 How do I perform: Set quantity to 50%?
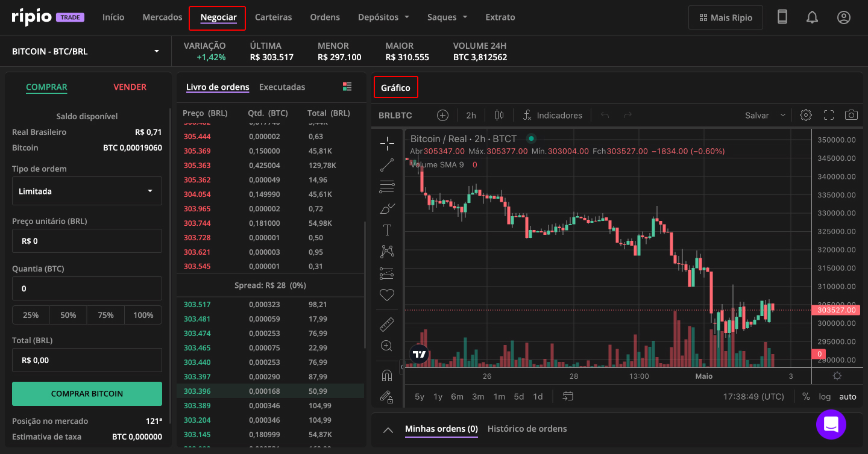(x=68, y=315)
